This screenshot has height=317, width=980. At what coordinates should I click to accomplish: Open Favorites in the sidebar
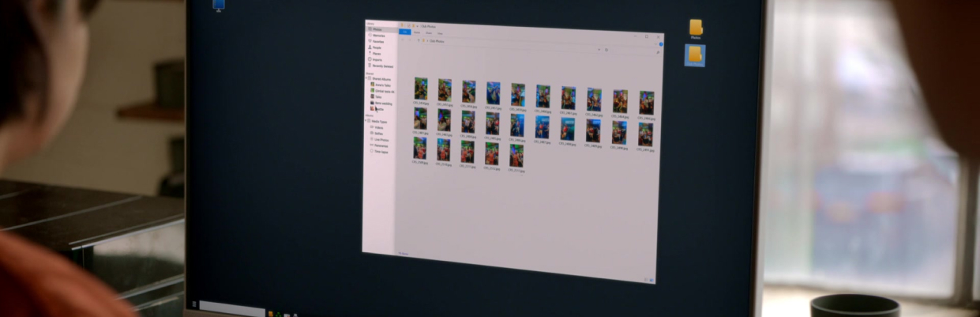(x=379, y=41)
